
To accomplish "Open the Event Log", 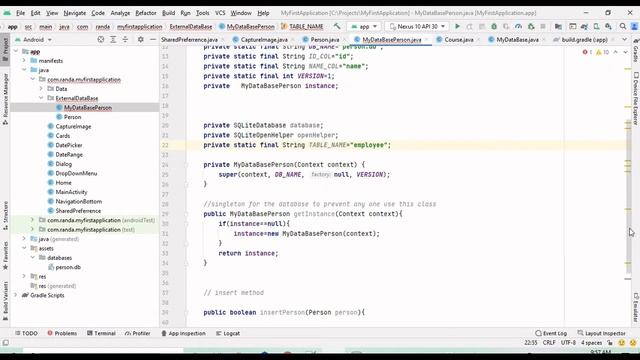I will click(x=551, y=333).
